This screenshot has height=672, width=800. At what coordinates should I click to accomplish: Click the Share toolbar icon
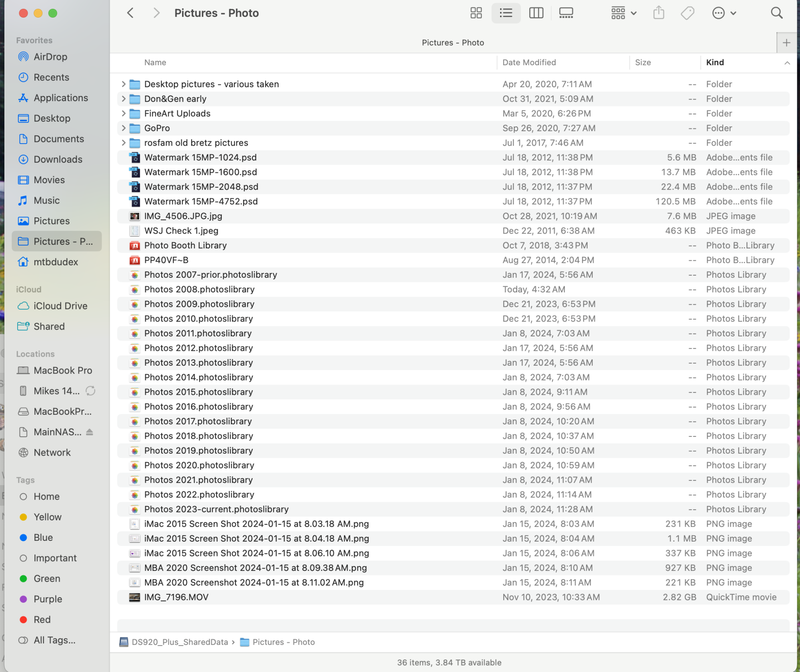pyautogui.click(x=658, y=13)
